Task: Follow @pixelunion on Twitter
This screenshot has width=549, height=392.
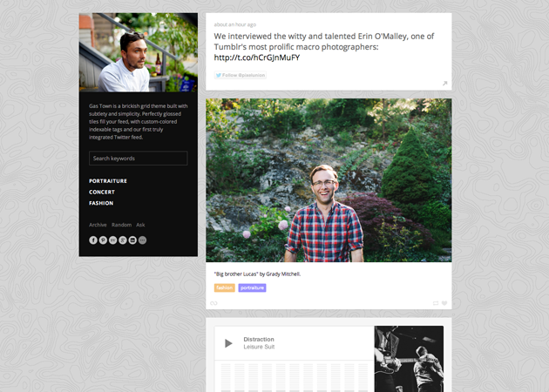Action: click(x=241, y=75)
